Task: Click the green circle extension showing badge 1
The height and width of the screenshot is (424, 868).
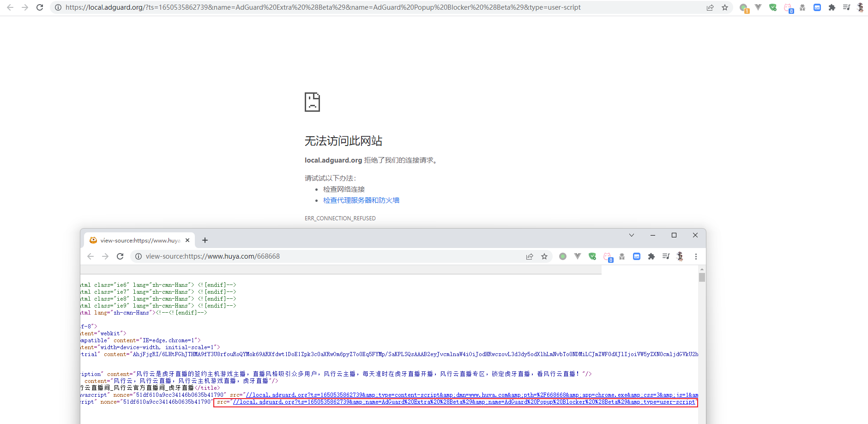Action: pyautogui.click(x=743, y=8)
